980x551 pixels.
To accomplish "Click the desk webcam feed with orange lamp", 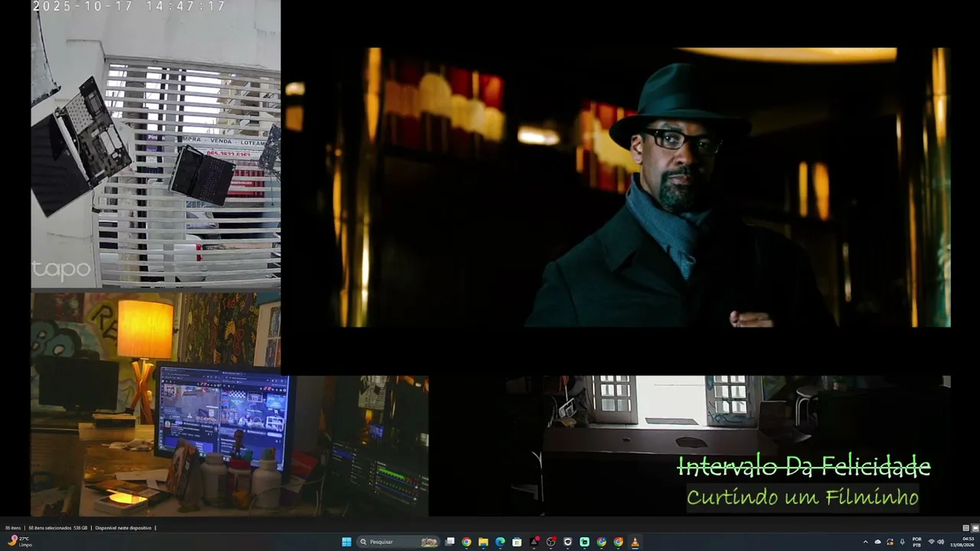I will (x=229, y=404).
